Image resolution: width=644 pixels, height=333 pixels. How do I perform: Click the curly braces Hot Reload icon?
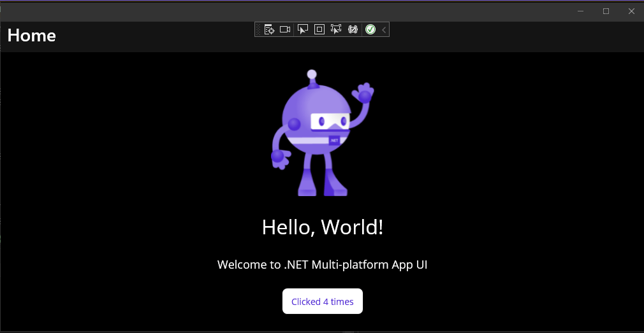click(353, 29)
